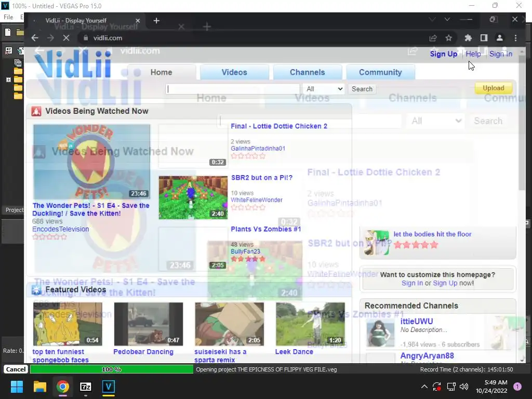This screenshot has width=532, height=399.
Task: Expand the VEGAS explorer tree node
Action: (8, 79)
